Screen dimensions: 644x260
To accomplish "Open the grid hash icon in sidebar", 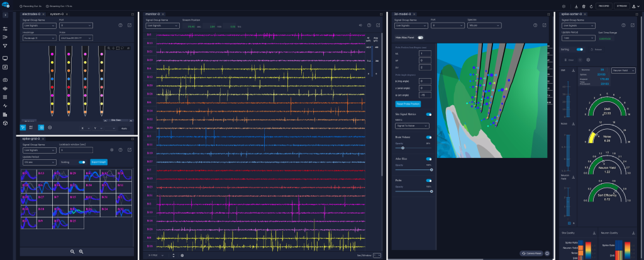I will [5, 97].
